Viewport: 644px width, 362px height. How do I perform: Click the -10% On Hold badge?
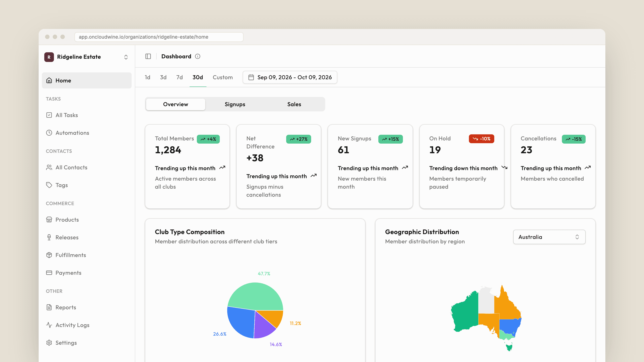click(482, 139)
